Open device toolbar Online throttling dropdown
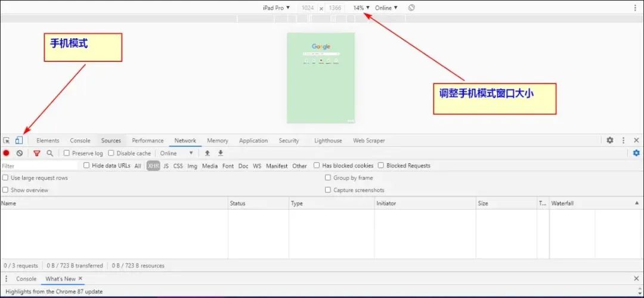 tap(386, 8)
